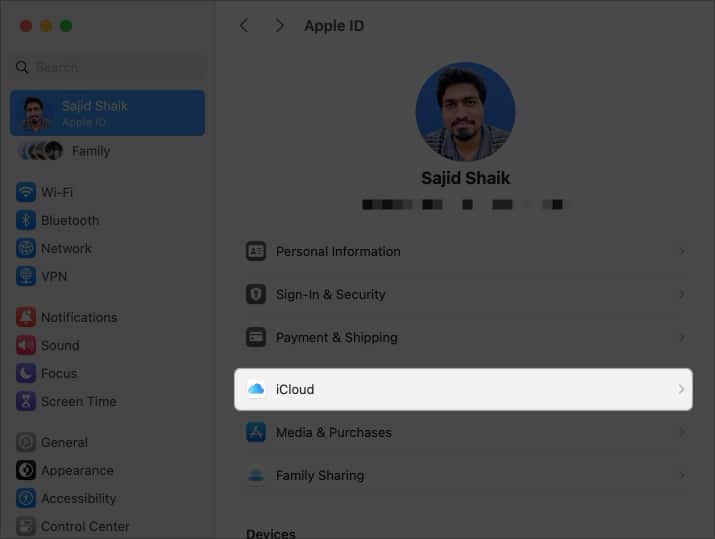The image size is (715, 539).
Task: Click the iCloud cloud icon
Action: pos(256,389)
